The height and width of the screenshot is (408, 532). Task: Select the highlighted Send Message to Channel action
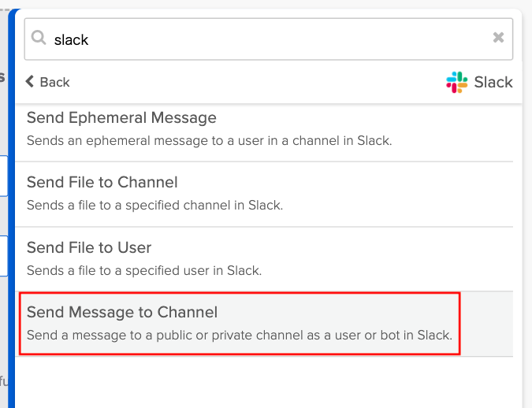[x=240, y=323]
